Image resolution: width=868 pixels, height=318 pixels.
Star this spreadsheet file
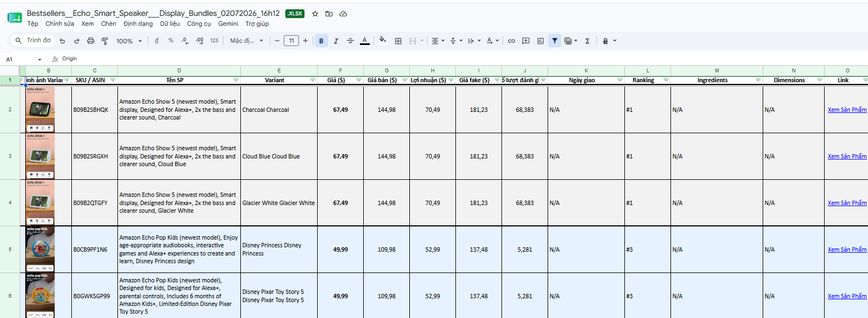pos(315,14)
